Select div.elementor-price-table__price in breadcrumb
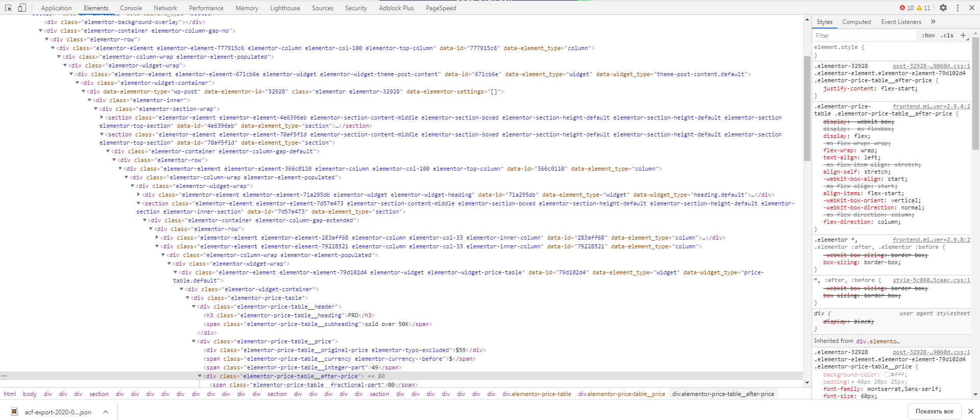This screenshot has width=980, height=420. tap(621, 394)
